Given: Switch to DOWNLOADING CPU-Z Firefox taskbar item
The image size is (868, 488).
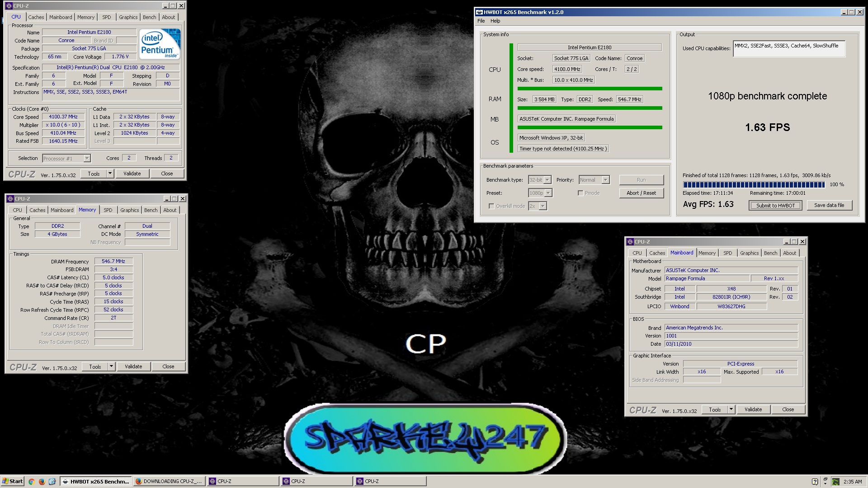Looking at the screenshot, I should (x=169, y=482).
